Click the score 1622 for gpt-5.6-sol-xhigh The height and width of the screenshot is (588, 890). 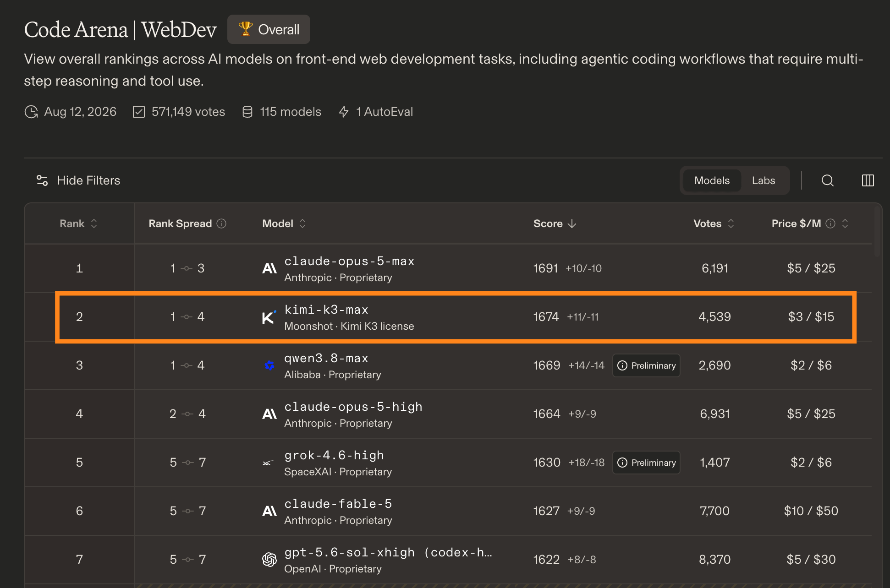(x=546, y=560)
